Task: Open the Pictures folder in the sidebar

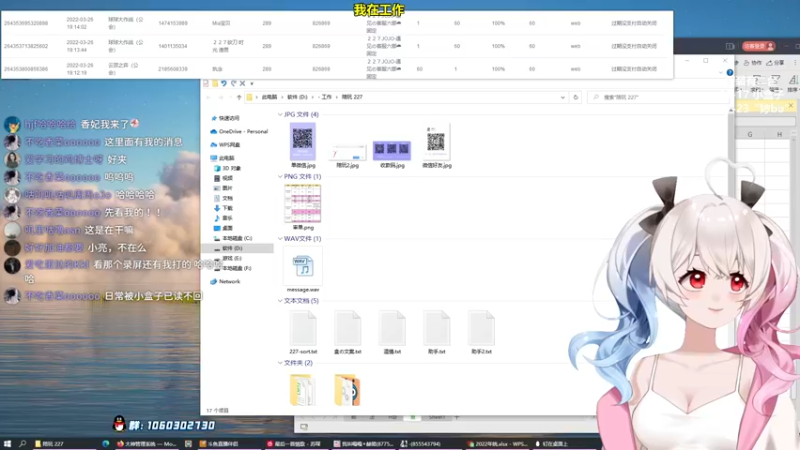Action: click(223, 188)
